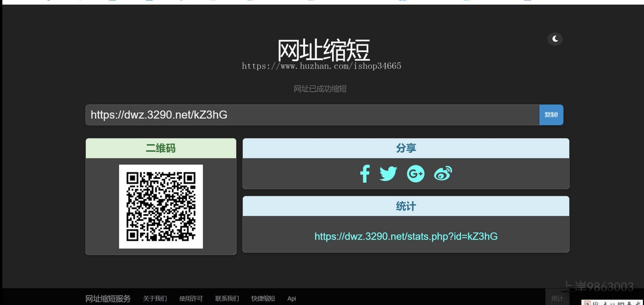Click the 复制 copy button
The height and width of the screenshot is (305, 644).
551,115
